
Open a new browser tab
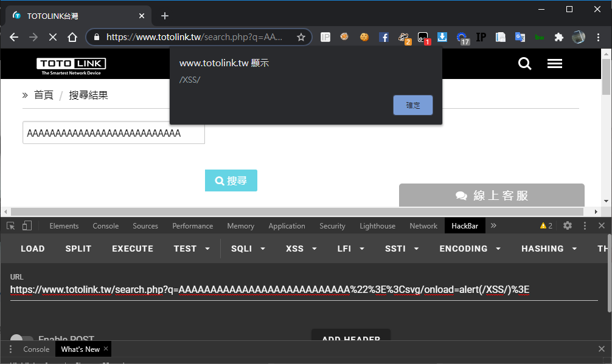point(165,16)
